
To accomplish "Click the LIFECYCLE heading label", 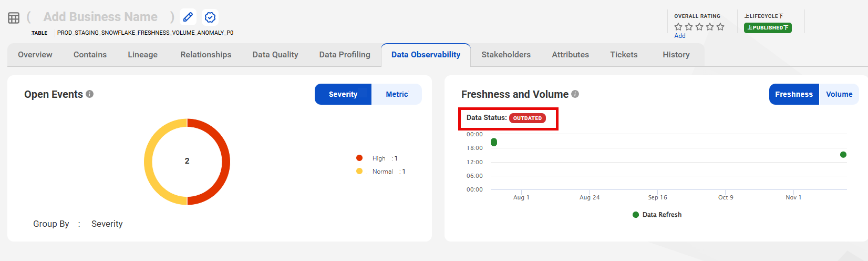I will coord(764,16).
